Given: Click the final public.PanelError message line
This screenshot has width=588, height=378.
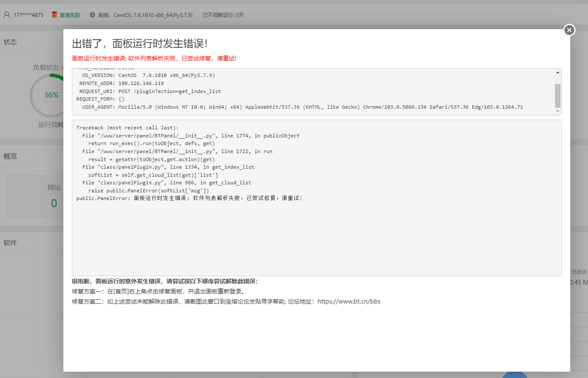Looking at the screenshot, I should (x=189, y=198).
